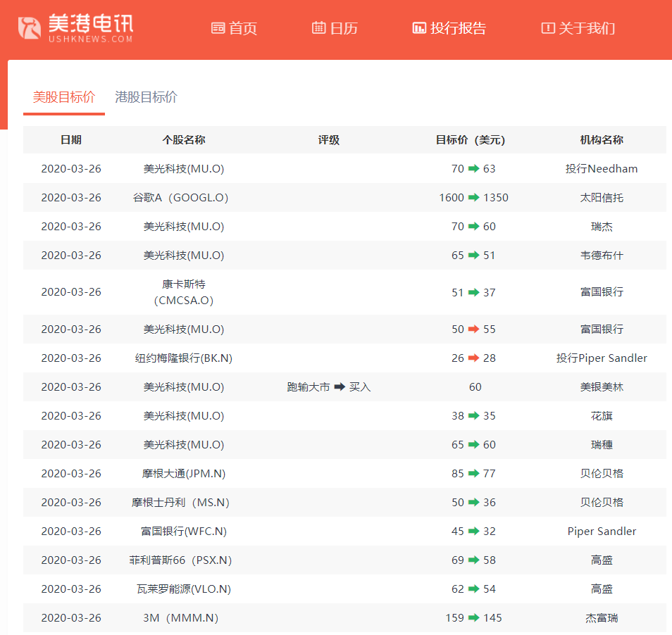Select the 纽约梅隆银行(BK.N) stock name

pos(184,358)
